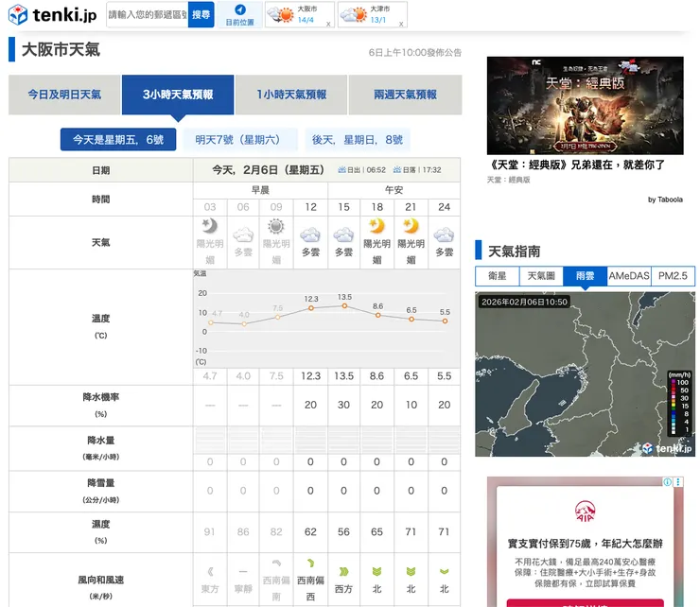This screenshot has height=607, width=700.
Task: Select 後天, 星期日, 8號 day button
Action: coord(358,140)
